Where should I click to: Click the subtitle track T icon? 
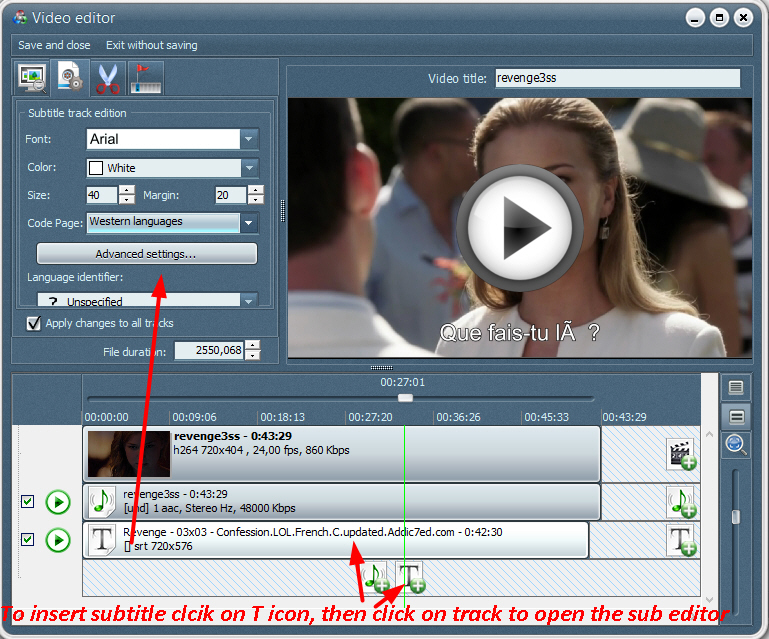point(102,539)
